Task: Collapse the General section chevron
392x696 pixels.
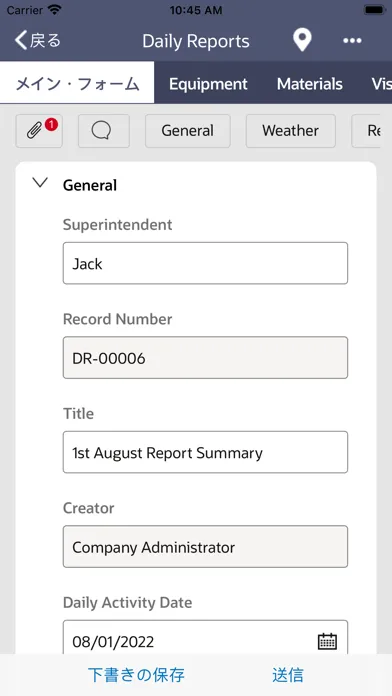Action: (x=40, y=183)
